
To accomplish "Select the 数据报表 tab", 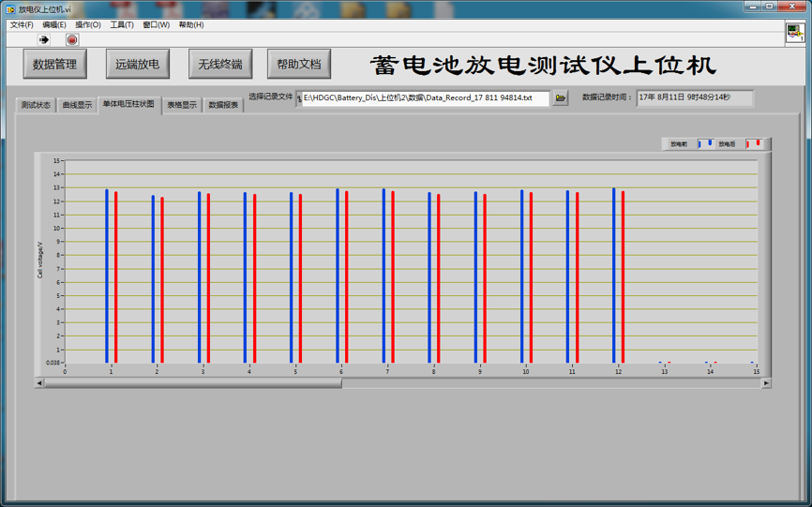I will tap(223, 106).
